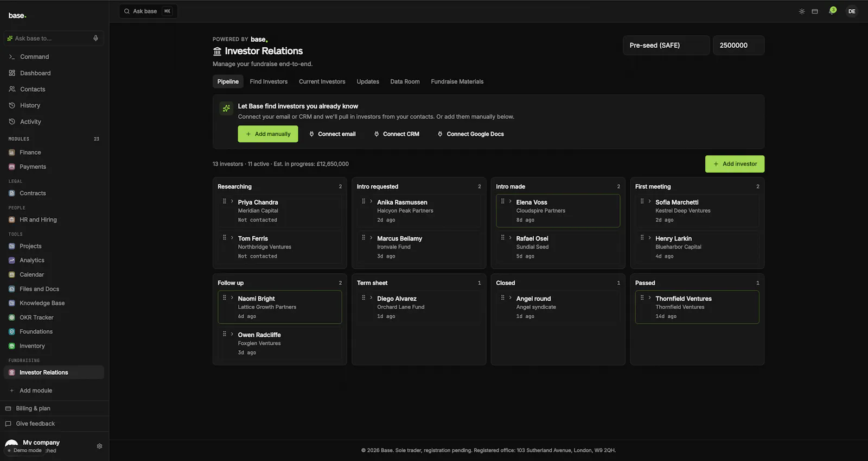
Task: Click History icon in the sidebar
Action: tap(12, 106)
